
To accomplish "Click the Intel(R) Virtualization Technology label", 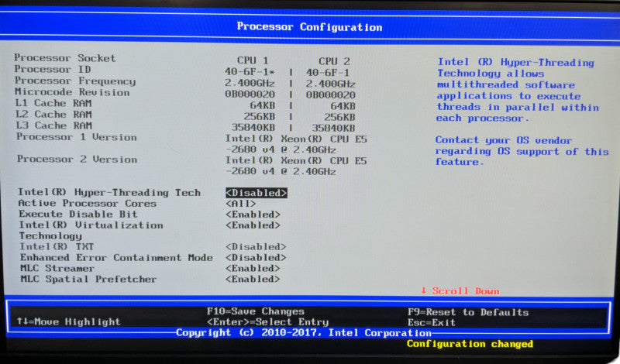I will pos(91,231).
